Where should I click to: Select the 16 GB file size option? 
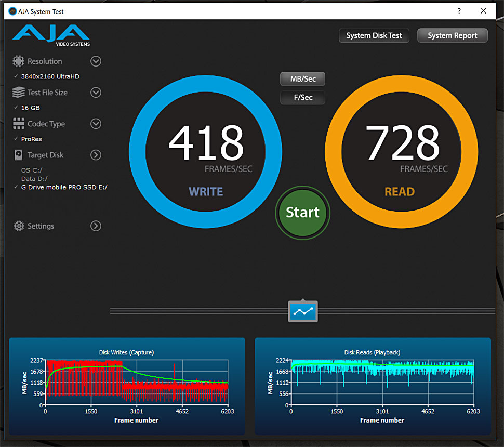(31, 108)
